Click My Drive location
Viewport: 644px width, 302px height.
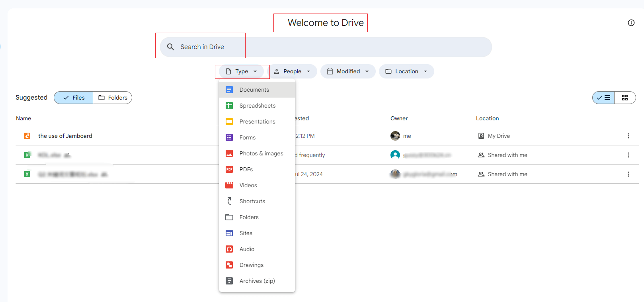(x=494, y=136)
